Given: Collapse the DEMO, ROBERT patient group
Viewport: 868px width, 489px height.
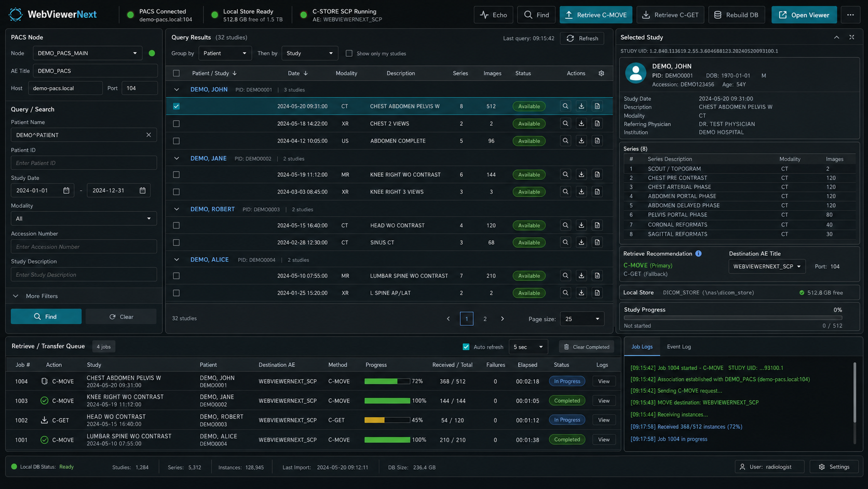Looking at the screenshot, I should click(x=177, y=209).
